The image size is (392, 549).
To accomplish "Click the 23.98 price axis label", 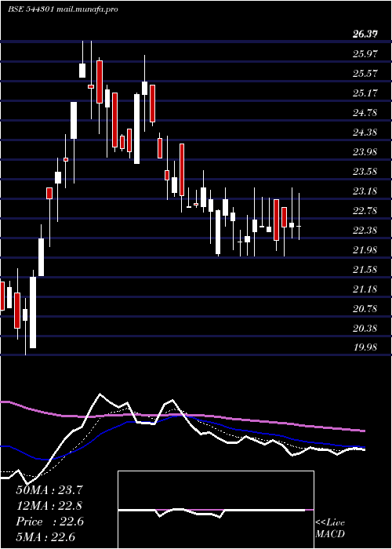I will 365,152.
